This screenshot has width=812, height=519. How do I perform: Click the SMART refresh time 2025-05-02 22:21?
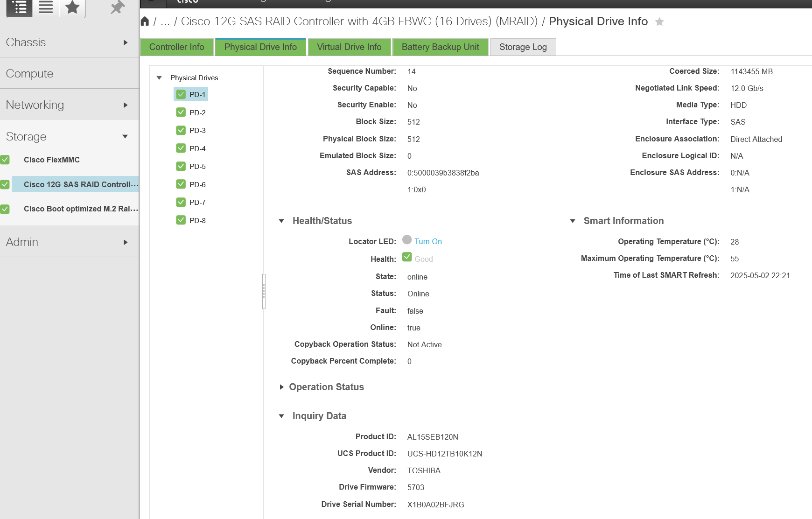point(760,275)
